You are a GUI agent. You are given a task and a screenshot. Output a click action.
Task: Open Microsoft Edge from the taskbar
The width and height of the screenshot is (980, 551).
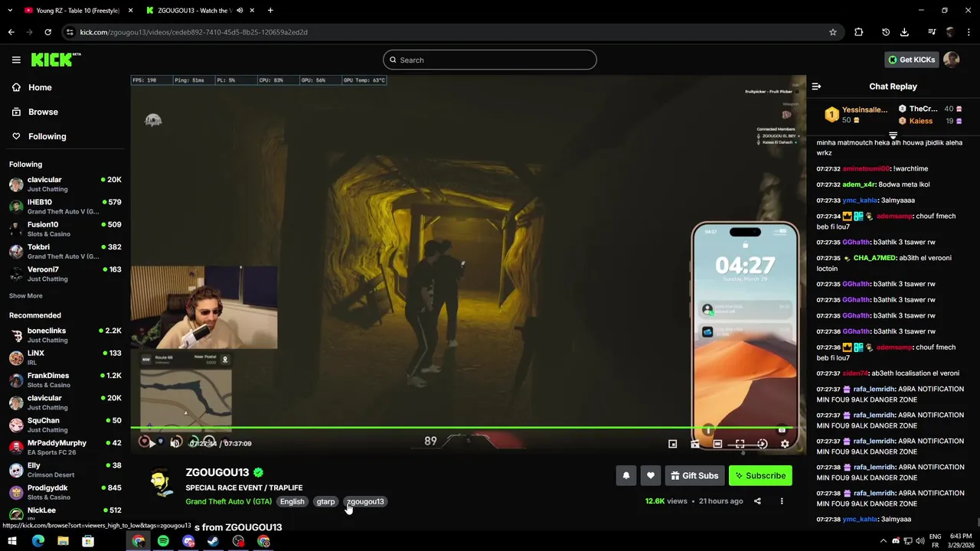point(38,541)
